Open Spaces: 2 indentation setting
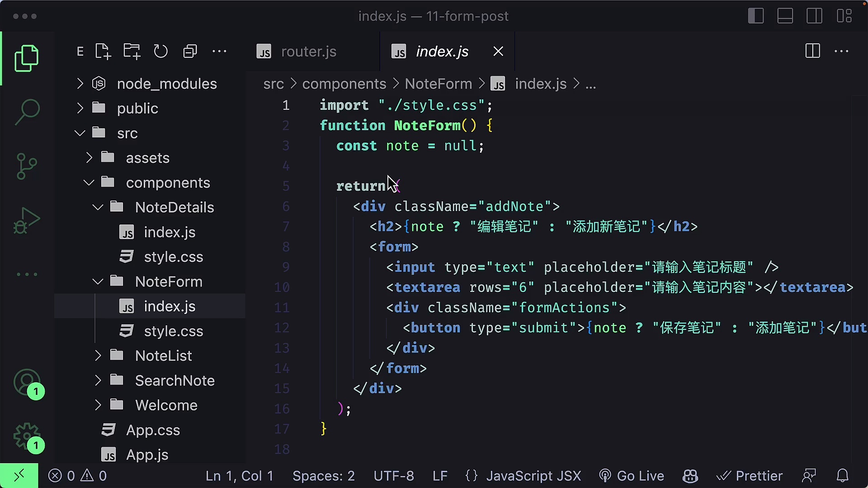Screen dimensions: 868x488 click(324, 476)
